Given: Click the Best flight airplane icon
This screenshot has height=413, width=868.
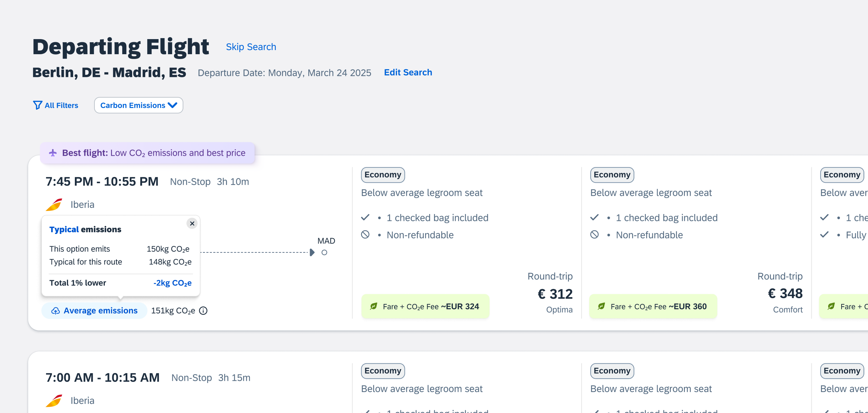Looking at the screenshot, I should 53,153.
